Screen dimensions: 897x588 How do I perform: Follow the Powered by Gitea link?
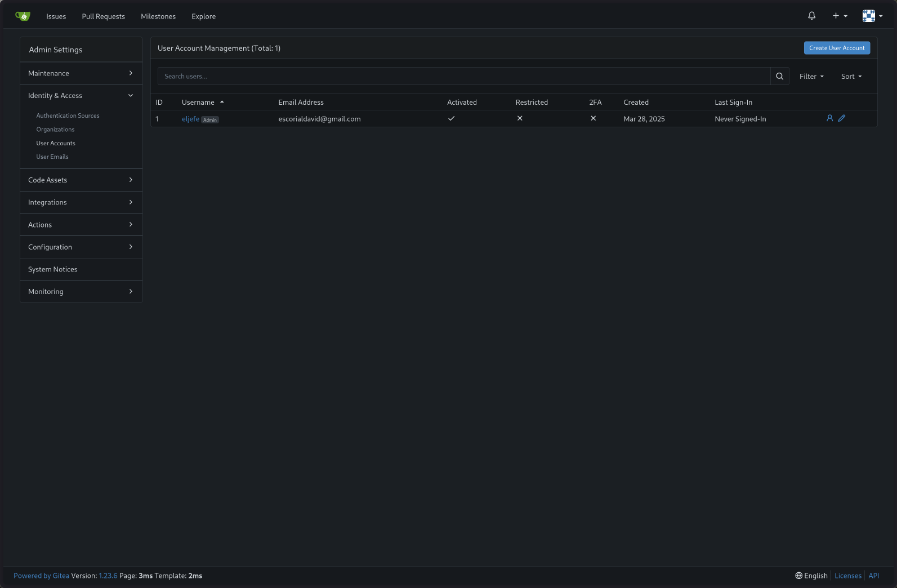(x=42, y=576)
